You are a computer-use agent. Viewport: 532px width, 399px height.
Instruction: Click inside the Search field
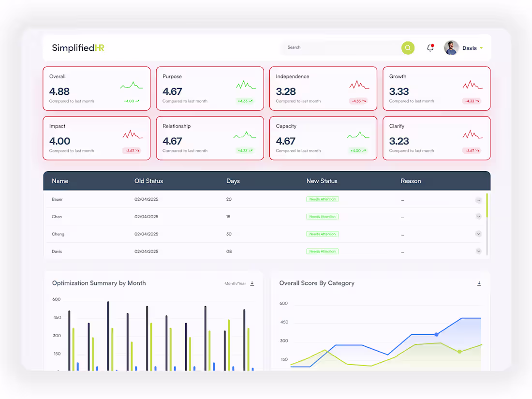coord(341,47)
